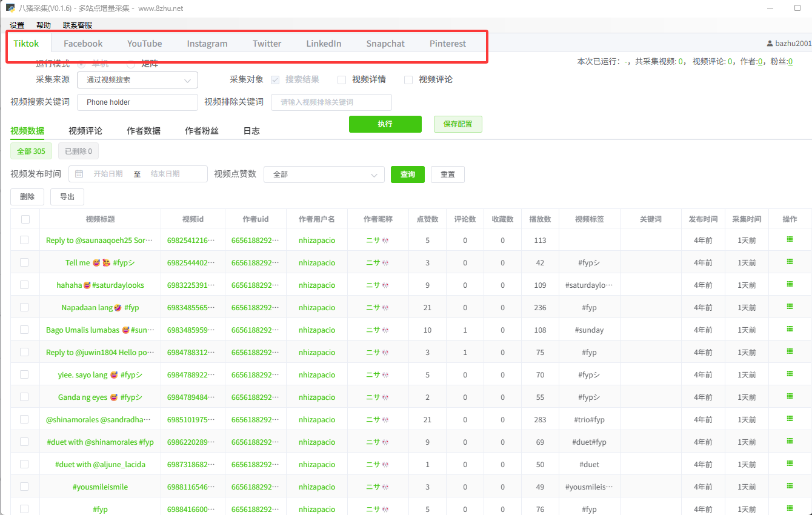This screenshot has height=515, width=812.
Task: Click the 导出 export button
Action: click(67, 197)
